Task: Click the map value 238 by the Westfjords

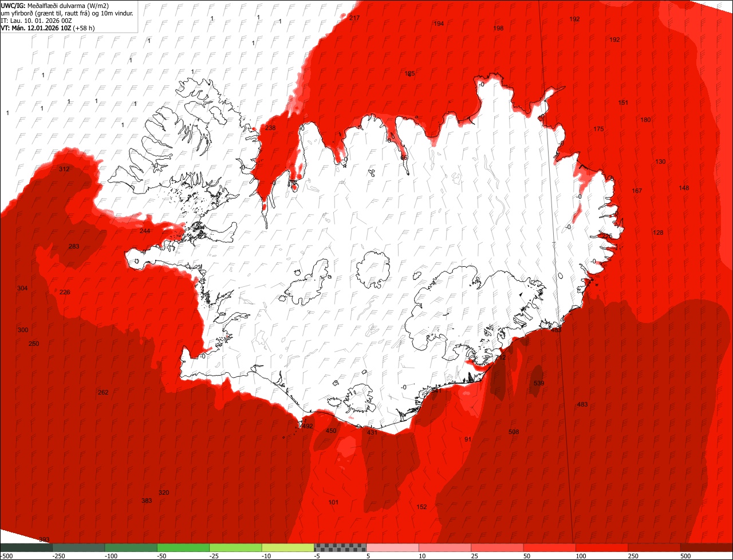Action: click(x=270, y=128)
